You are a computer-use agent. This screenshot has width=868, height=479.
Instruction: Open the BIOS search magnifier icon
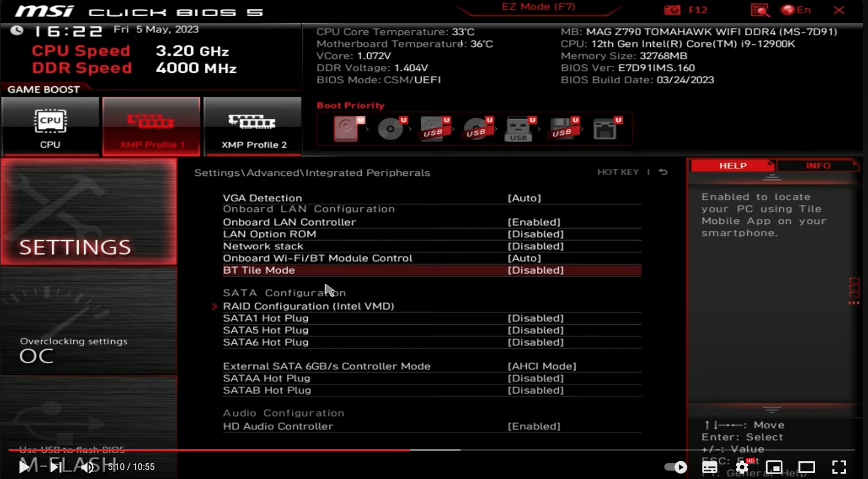[760, 10]
